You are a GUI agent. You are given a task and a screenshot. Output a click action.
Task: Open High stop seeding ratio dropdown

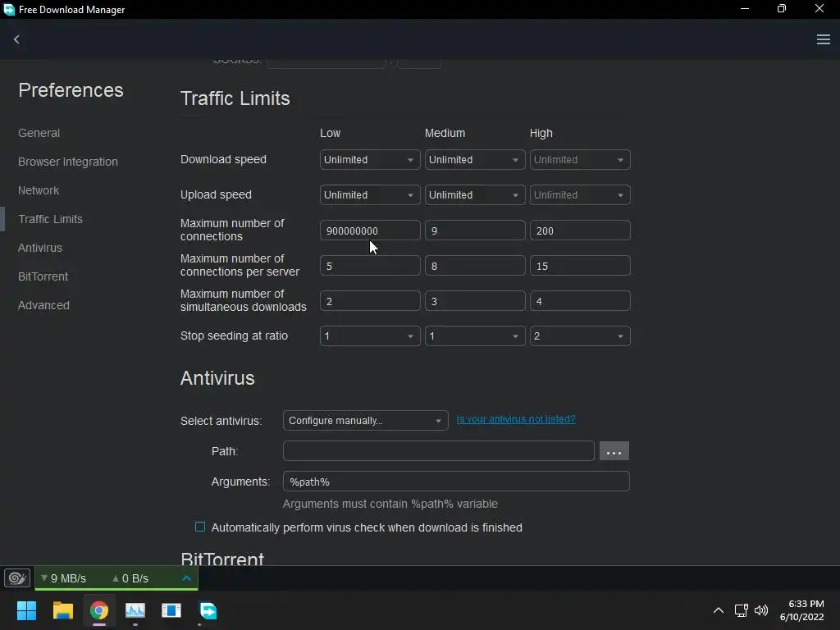point(580,336)
